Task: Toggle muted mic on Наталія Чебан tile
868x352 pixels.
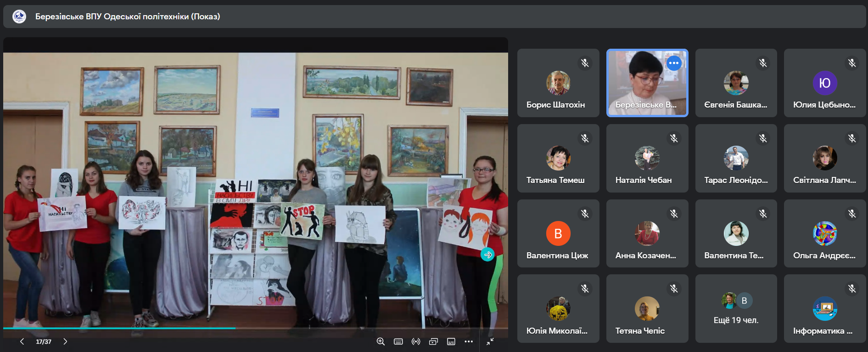Action: tap(674, 138)
